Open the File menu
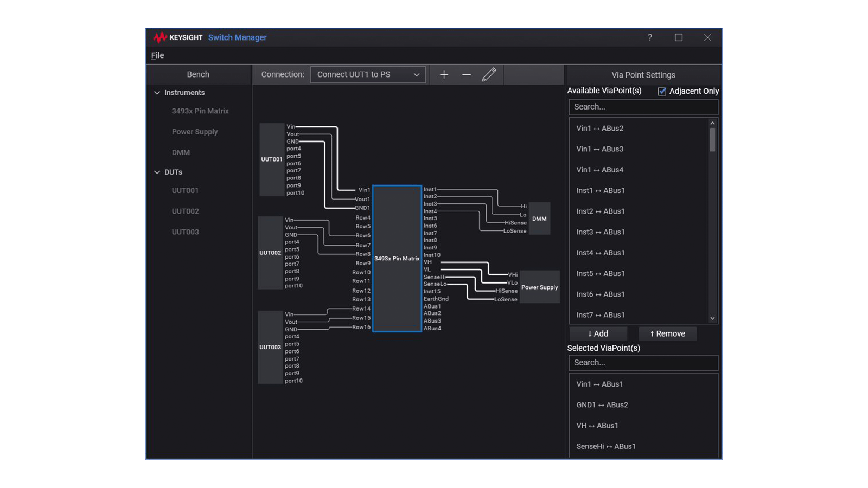This screenshot has height=488, width=868. pos(157,55)
